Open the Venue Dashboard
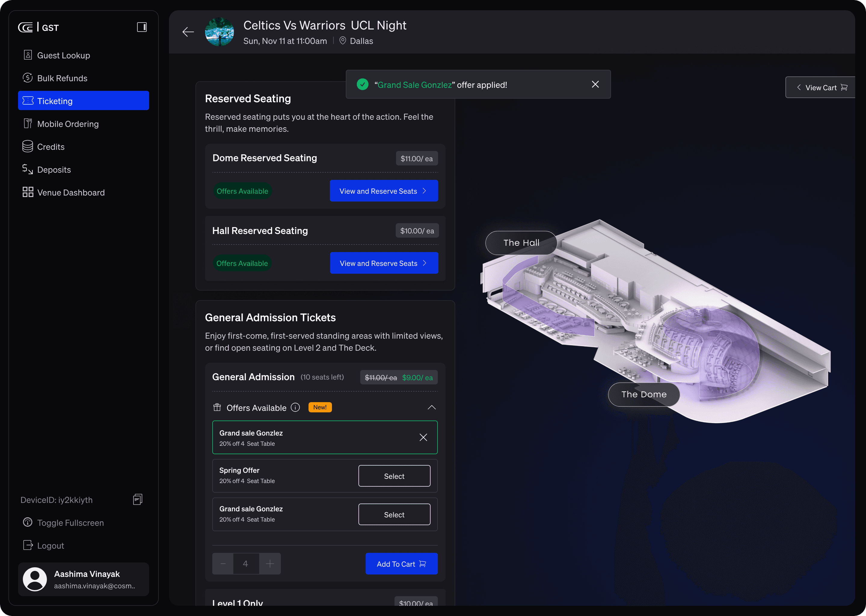 coord(83,192)
